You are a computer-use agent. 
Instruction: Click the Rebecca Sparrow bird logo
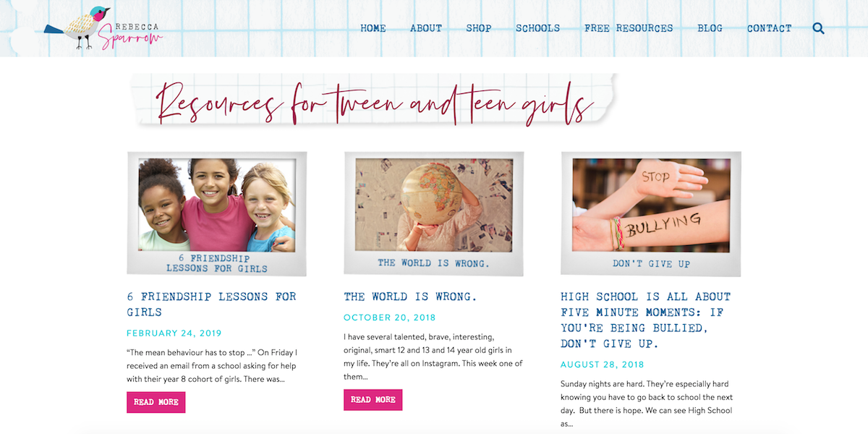click(x=103, y=28)
